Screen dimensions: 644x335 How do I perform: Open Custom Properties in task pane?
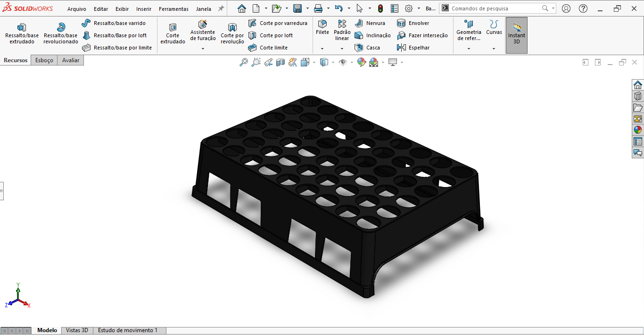pos(638,141)
